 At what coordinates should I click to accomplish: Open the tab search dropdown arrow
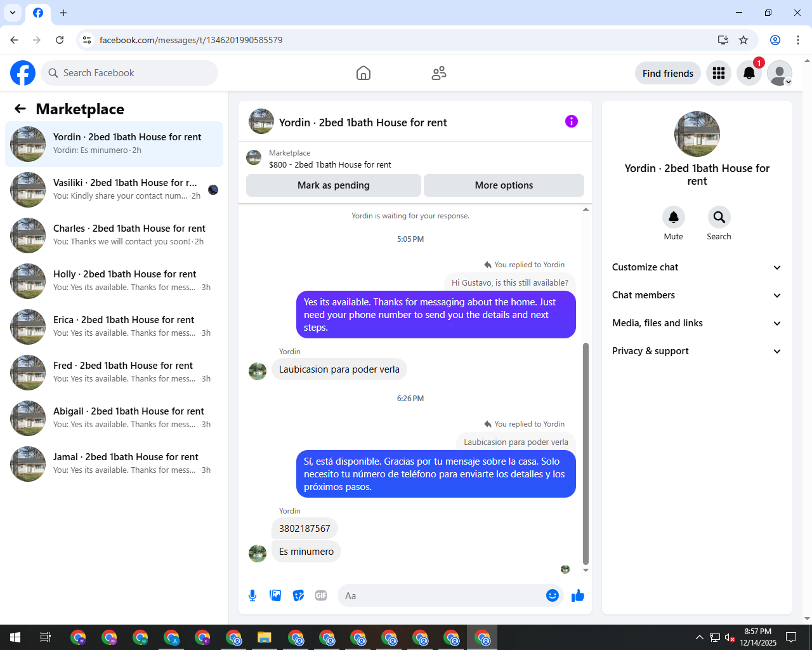click(x=13, y=13)
